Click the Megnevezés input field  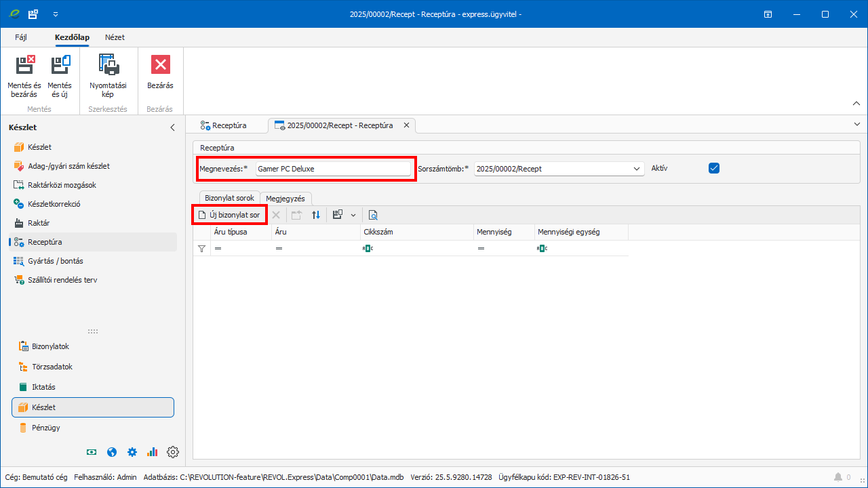333,168
